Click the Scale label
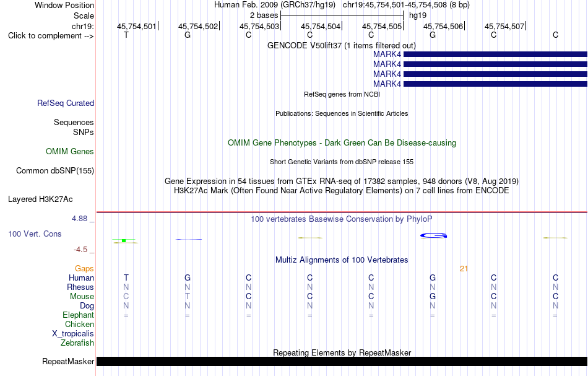Screen dimensions: 588x376 tap(84, 15)
